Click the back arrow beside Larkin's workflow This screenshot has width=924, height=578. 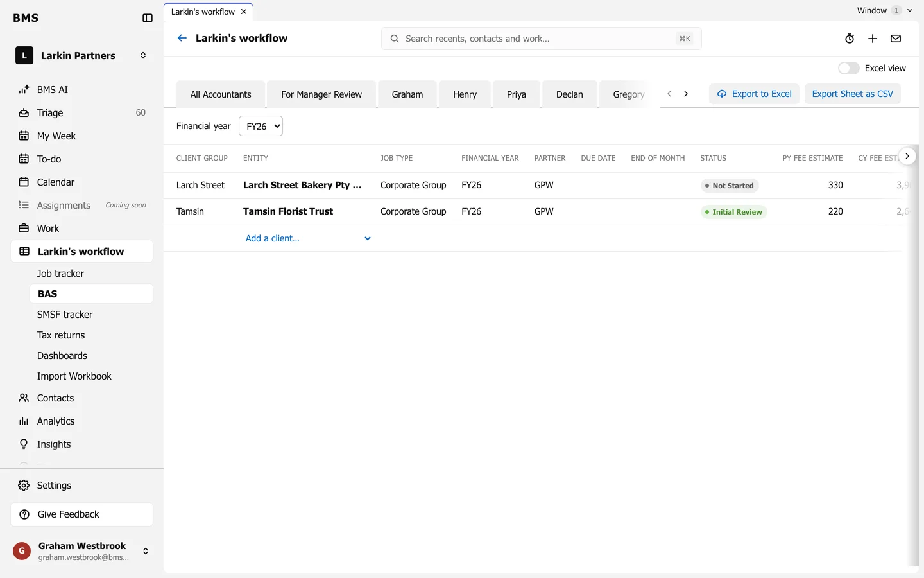[x=182, y=38]
